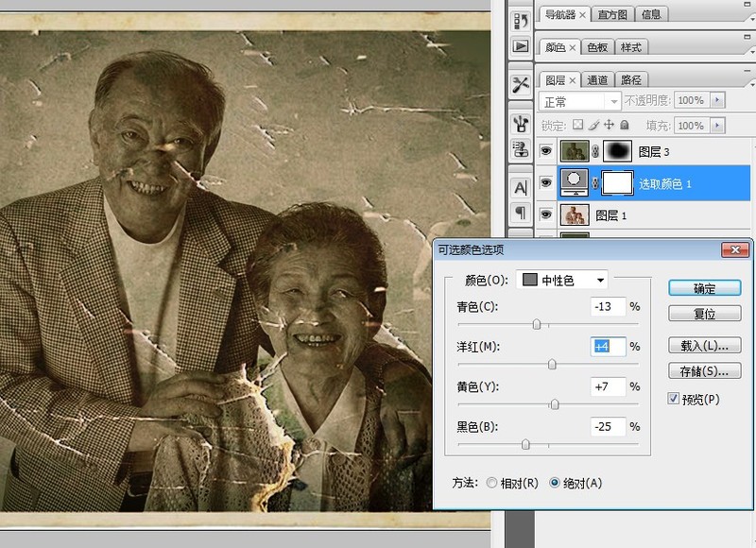Open the Actions panel play icon
The image size is (756, 548).
click(521, 46)
